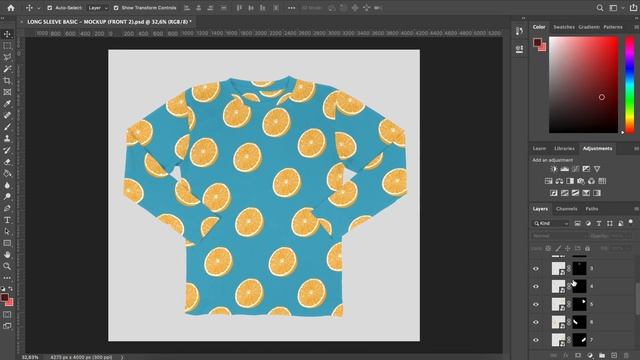Toggle layer filter on/off switch

point(631,222)
